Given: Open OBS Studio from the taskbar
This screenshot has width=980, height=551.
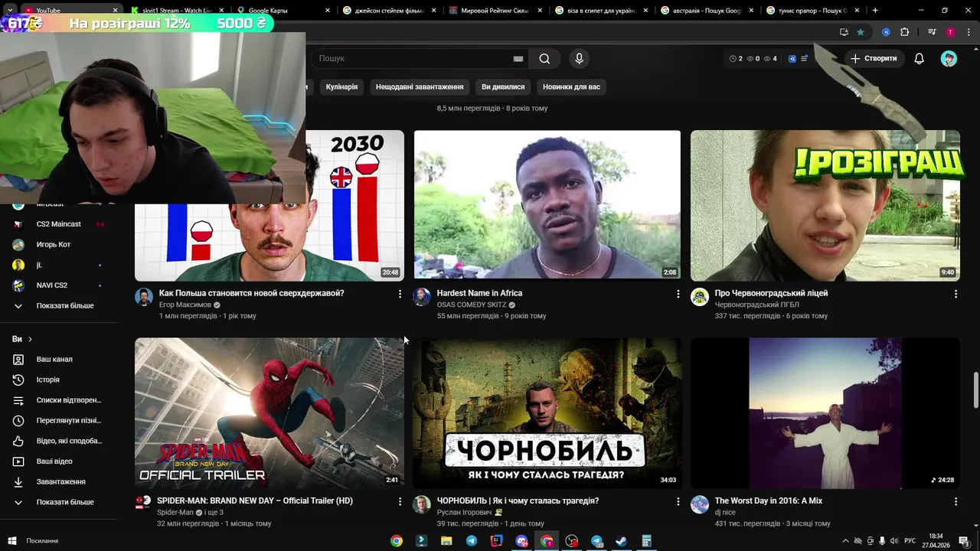Looking at the screenshot, I should click(572, 541).
